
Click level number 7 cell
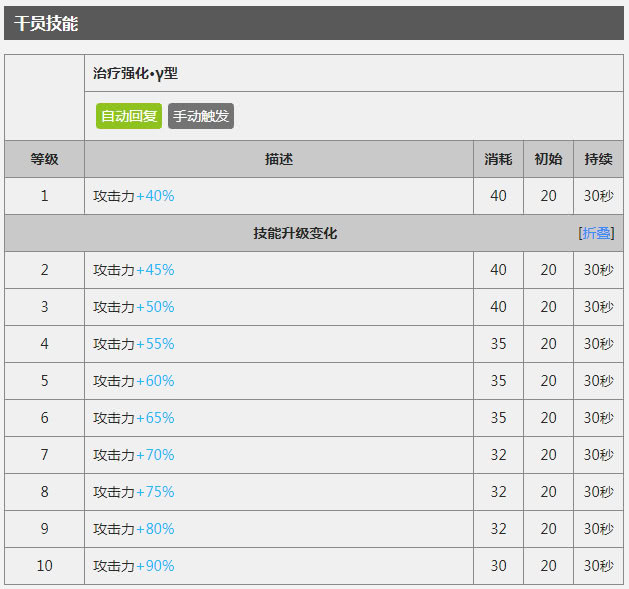pyautogui.click(x=45, y=455)
